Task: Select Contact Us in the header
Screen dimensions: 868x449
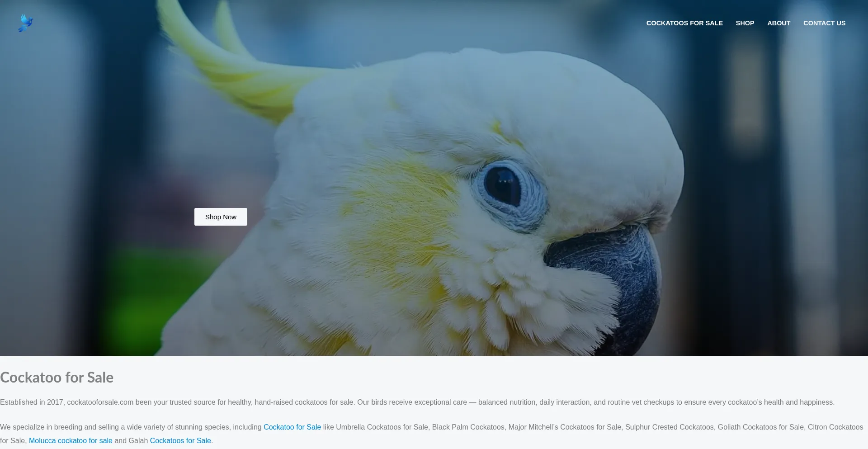Action: point(824,23)
